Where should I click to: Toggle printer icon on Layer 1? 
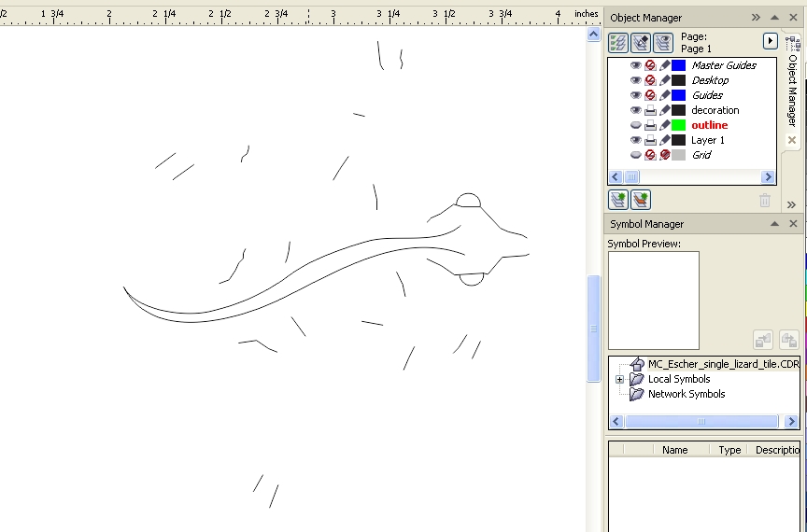(x=650, y=140)
